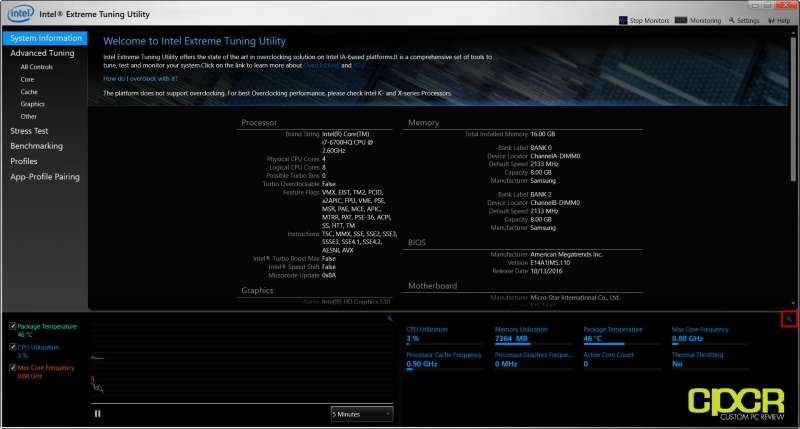Click the 'BANK 2' bank label value
Image resolution: width=800 pixels, height=429 pixels.
coord(541,195)
